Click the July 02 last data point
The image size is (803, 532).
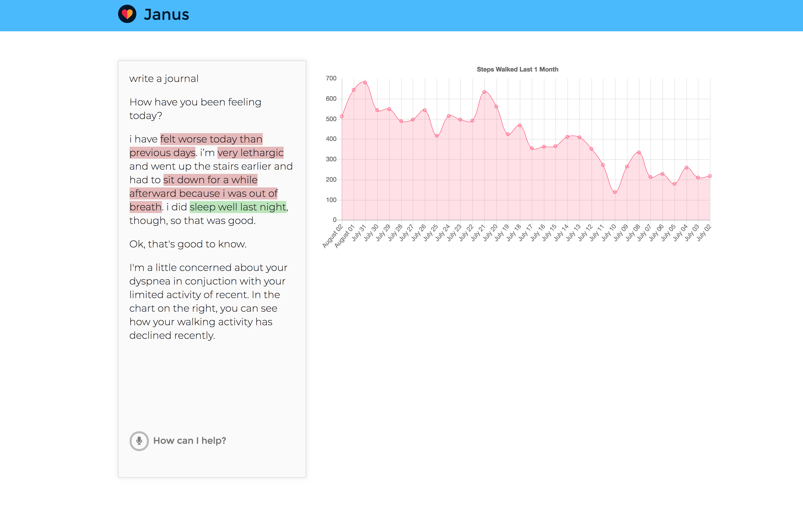(710, 176)
